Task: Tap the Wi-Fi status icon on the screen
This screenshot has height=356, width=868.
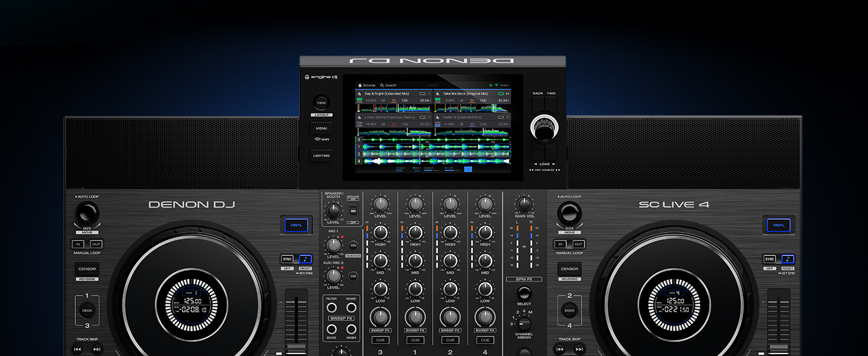Action: pyautogui.click(x=496, y=84)
